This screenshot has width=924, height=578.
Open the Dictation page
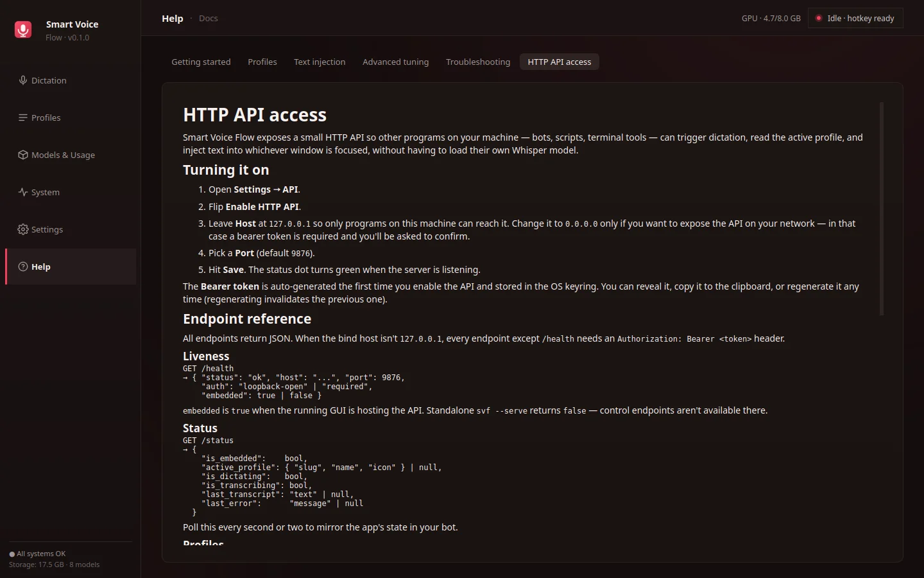pyautogui.click(x=71, y=80)
